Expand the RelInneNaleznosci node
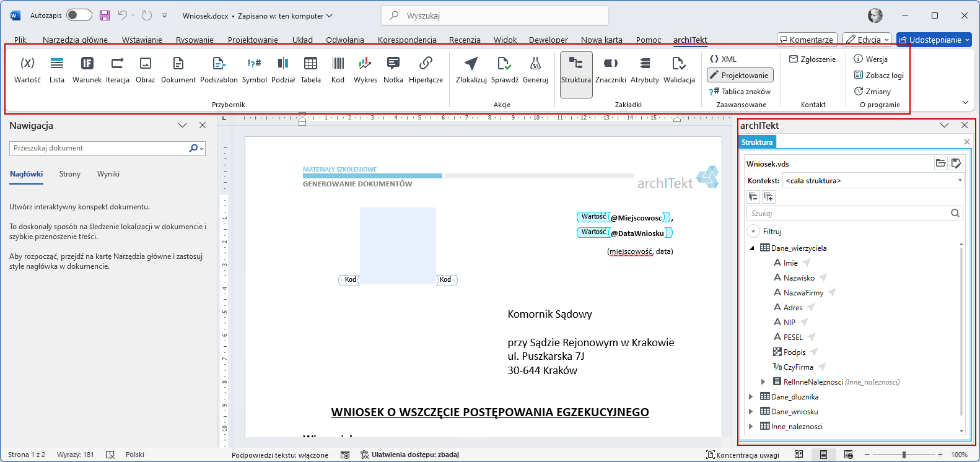The image size is (980, 462). click(x=763, y=382)
